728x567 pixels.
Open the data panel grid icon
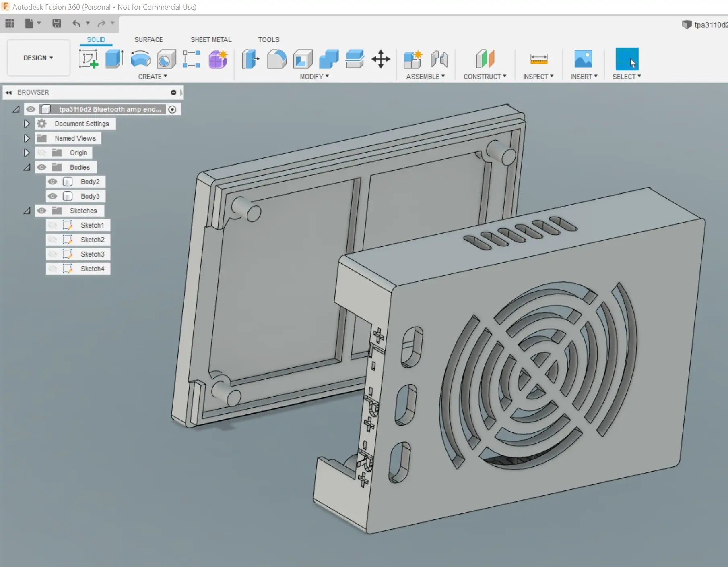10,23
